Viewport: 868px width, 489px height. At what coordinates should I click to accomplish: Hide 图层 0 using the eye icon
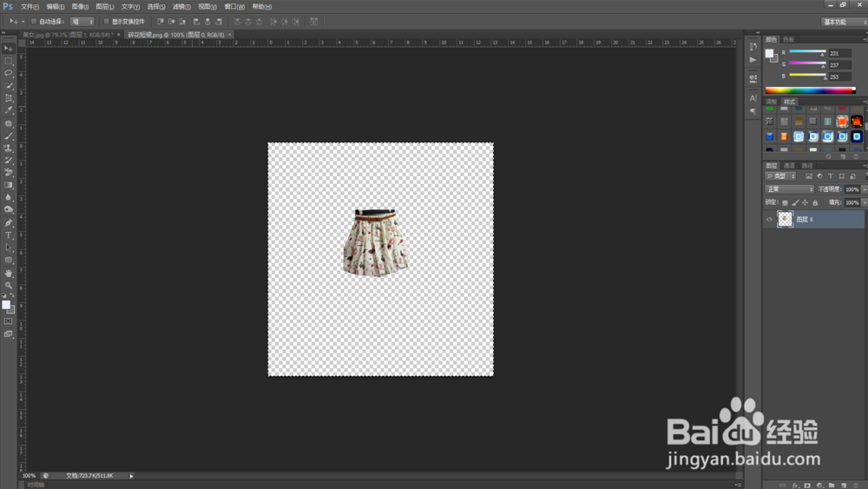point(769,219)
